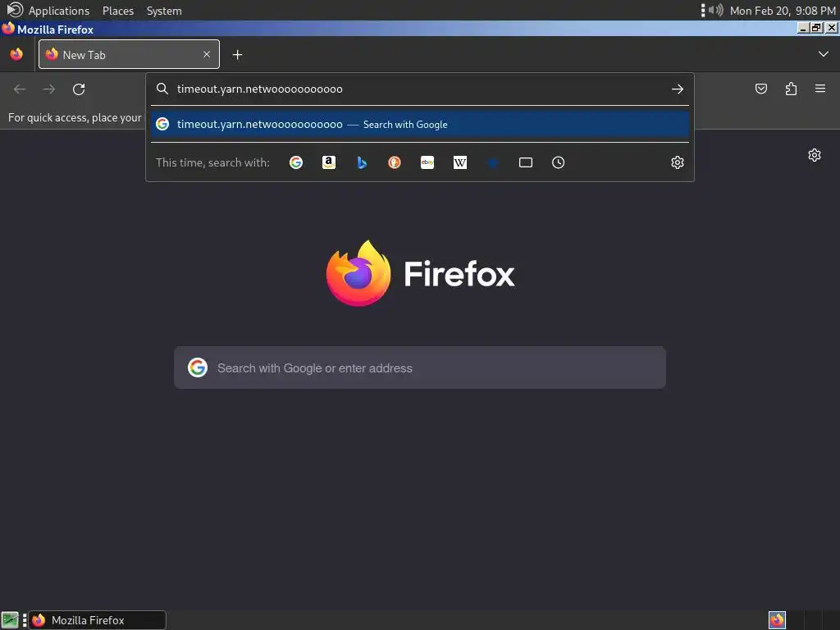840x630 pixels.
Task: Click Google logo in page search box
Action: 198,367
